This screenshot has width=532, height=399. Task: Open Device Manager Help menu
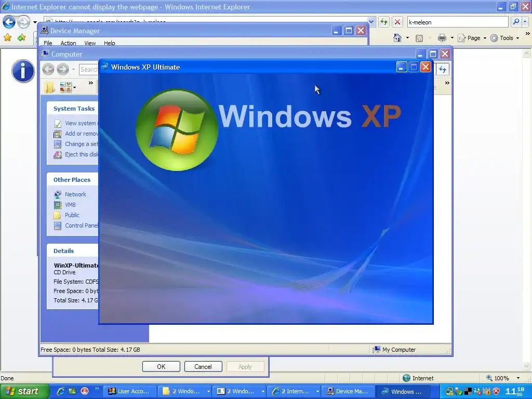point(109,43)
